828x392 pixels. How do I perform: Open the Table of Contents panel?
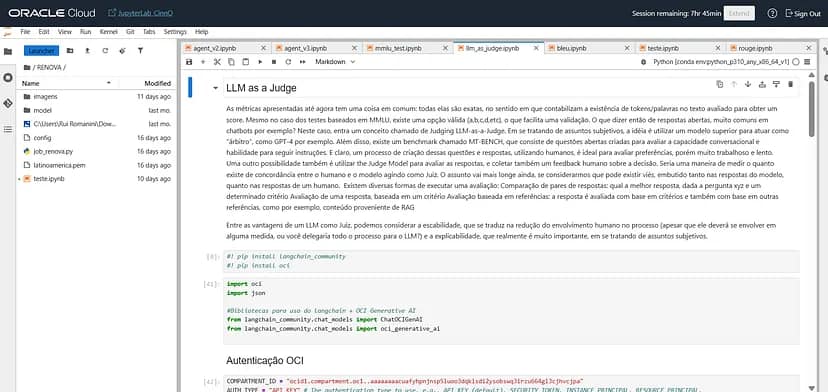point(7,129)
